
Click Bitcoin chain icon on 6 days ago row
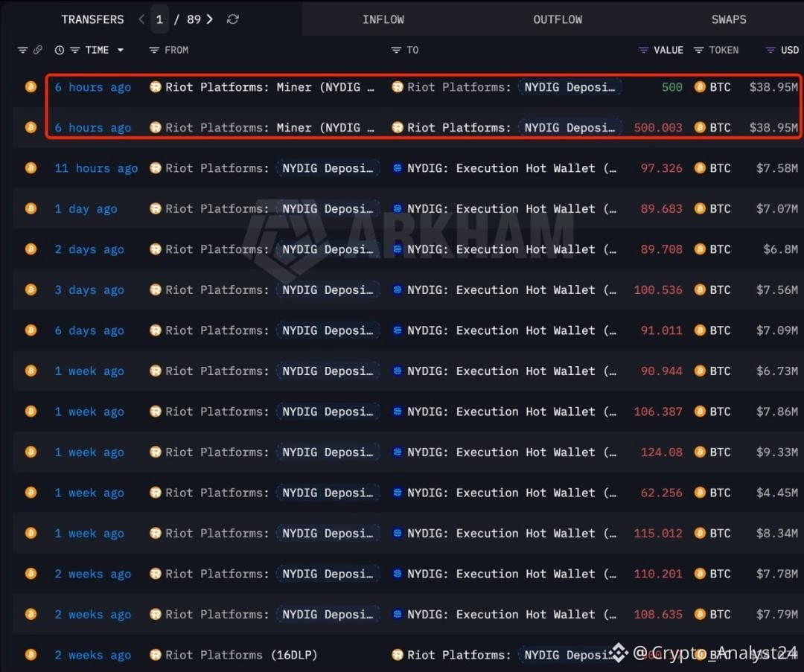pos(31,330)
